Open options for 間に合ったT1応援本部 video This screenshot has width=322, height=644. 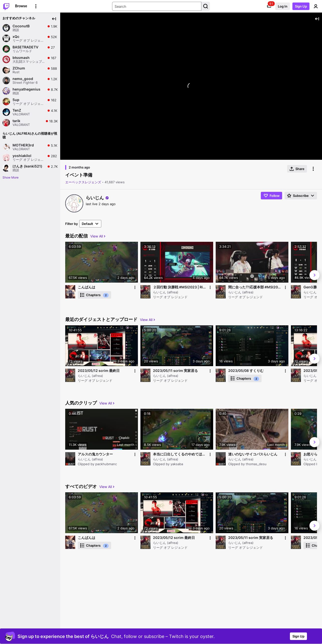pos(285,287)
